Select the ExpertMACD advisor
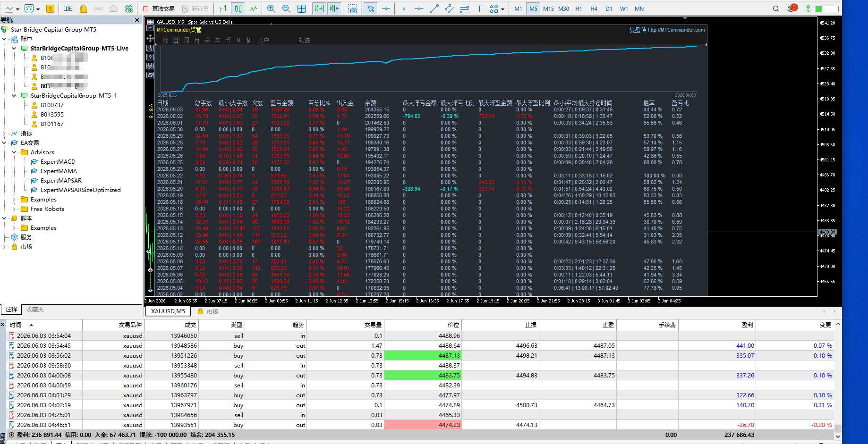Image resolution: width=868 pixels, height=444 pixels. (58, 161)
